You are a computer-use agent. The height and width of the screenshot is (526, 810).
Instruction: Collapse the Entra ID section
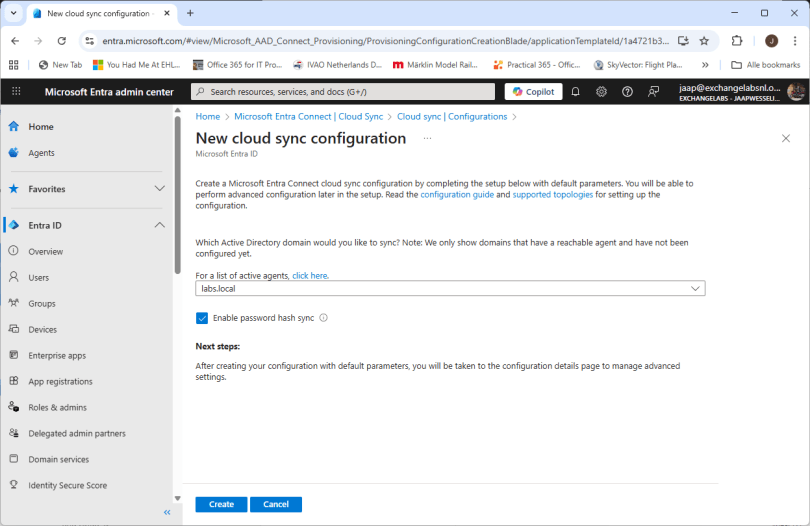pos(159,225)
